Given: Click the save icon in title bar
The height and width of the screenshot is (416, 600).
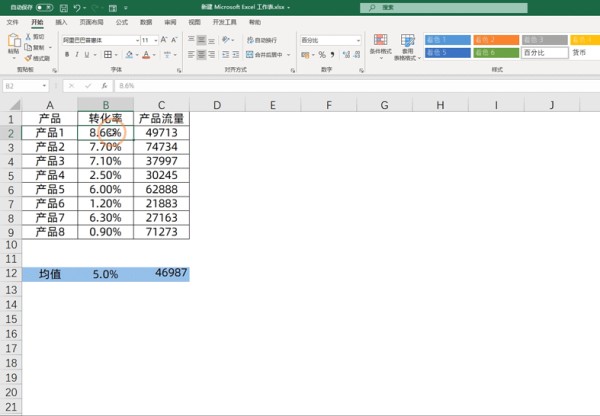Looking at the screenshot, I should pos(64,8).
